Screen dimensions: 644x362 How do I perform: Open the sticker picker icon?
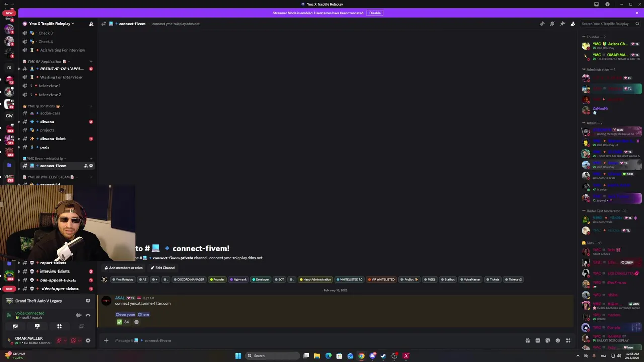pyautogui.click(x=548, y=340)
